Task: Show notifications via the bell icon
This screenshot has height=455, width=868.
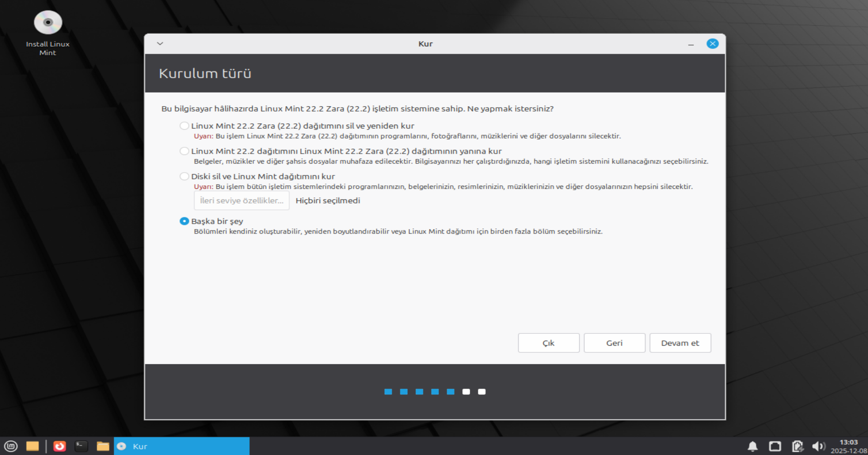Action: click(x=753, y=446)
